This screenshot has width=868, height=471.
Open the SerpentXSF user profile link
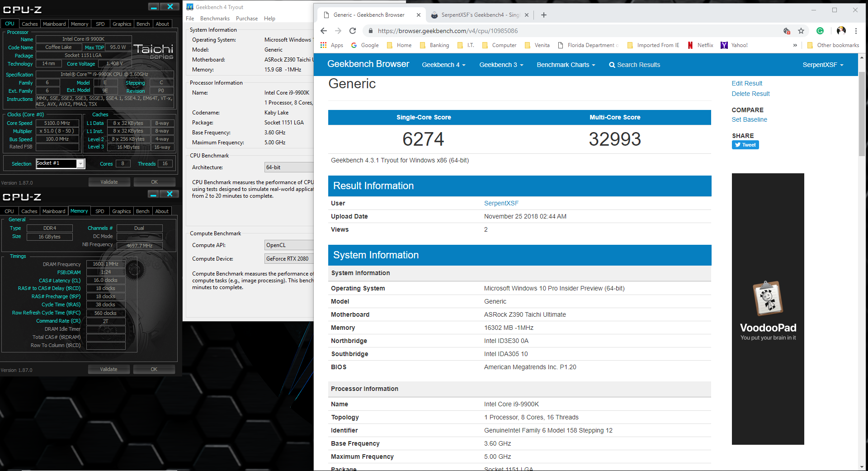pos(501,203)
